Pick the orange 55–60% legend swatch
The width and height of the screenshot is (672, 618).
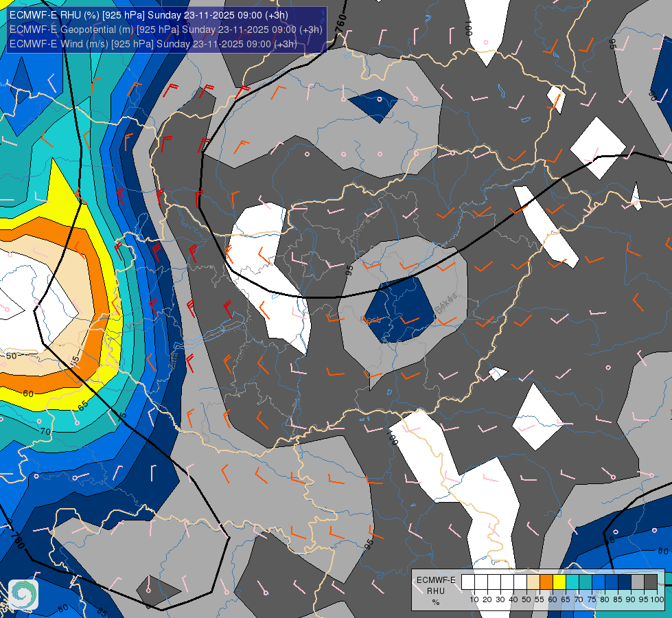point(546,582)
